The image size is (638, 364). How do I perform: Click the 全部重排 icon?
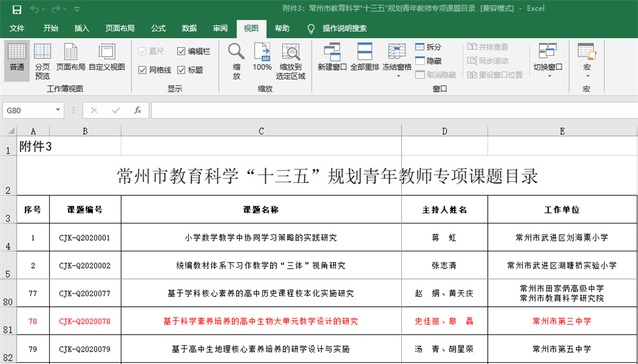click(364, 58)
